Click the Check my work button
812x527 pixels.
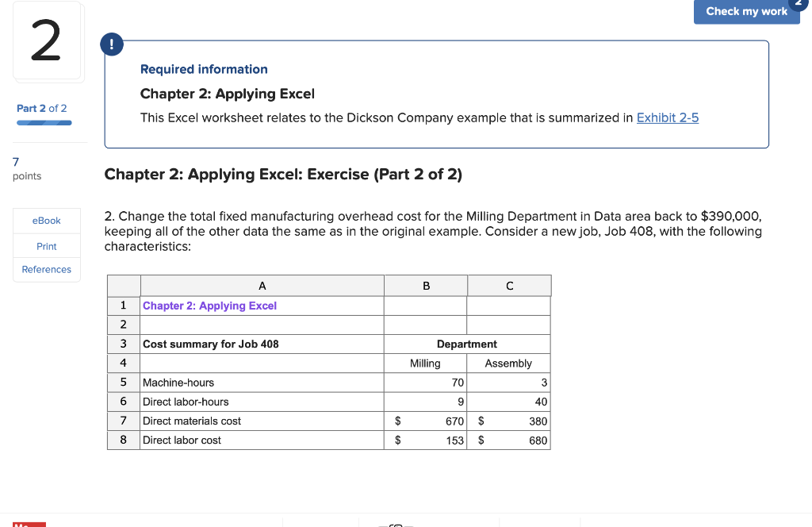[x=746, y=11]
